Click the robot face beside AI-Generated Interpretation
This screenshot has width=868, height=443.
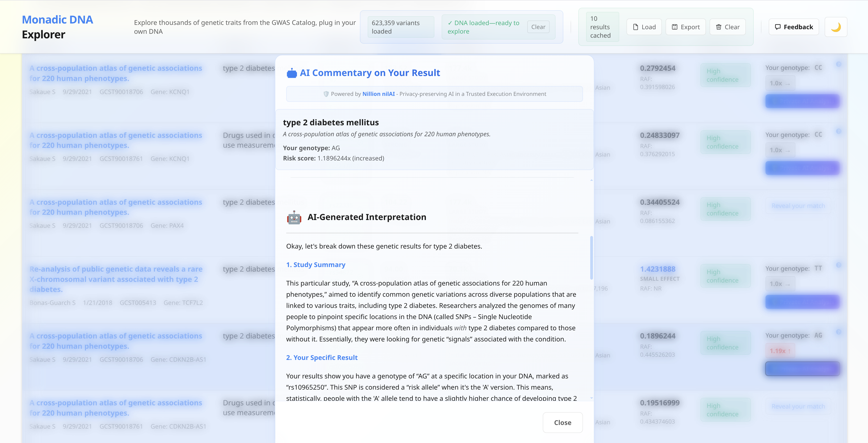(x=294, y=218)
